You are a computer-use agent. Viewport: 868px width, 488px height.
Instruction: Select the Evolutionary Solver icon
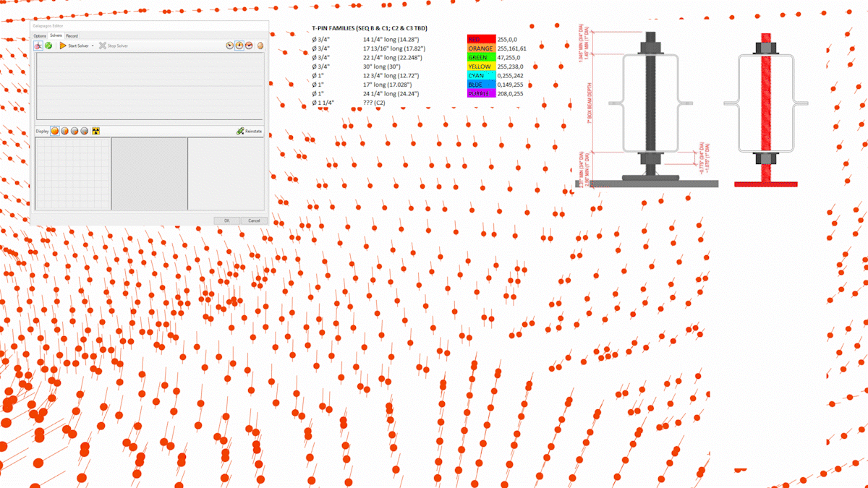[38, 46]
